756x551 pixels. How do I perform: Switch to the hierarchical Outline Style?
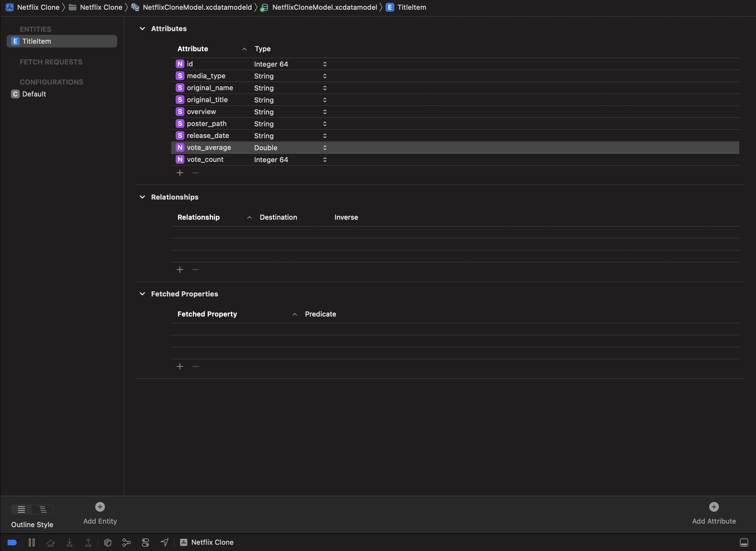(x=43, y=510)
